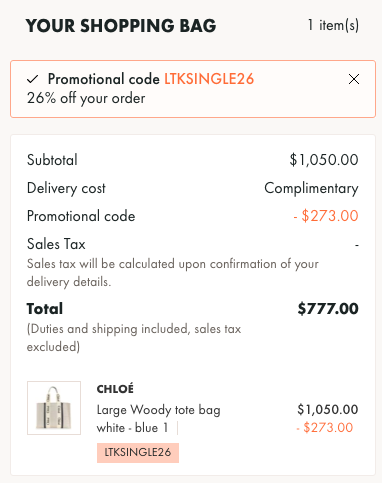Click the Sales Tax row label

(56, 244)
